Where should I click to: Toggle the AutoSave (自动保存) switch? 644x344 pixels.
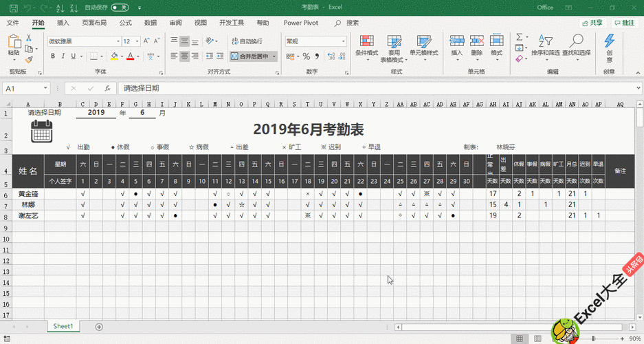[x=120, y=8]
